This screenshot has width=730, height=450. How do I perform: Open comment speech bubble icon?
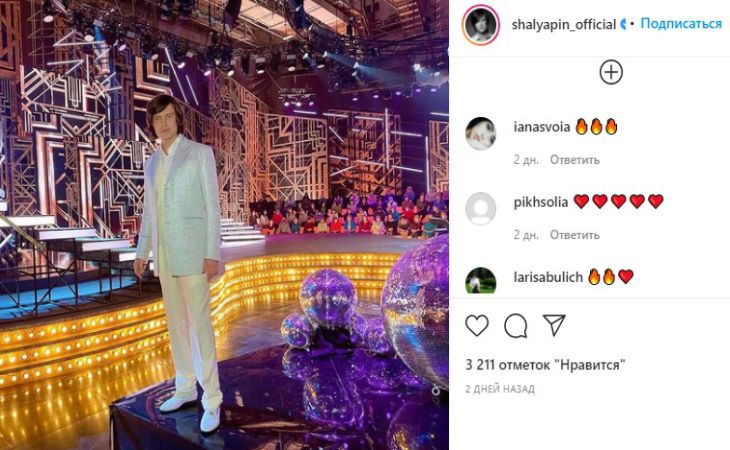(x=515, y=325)
